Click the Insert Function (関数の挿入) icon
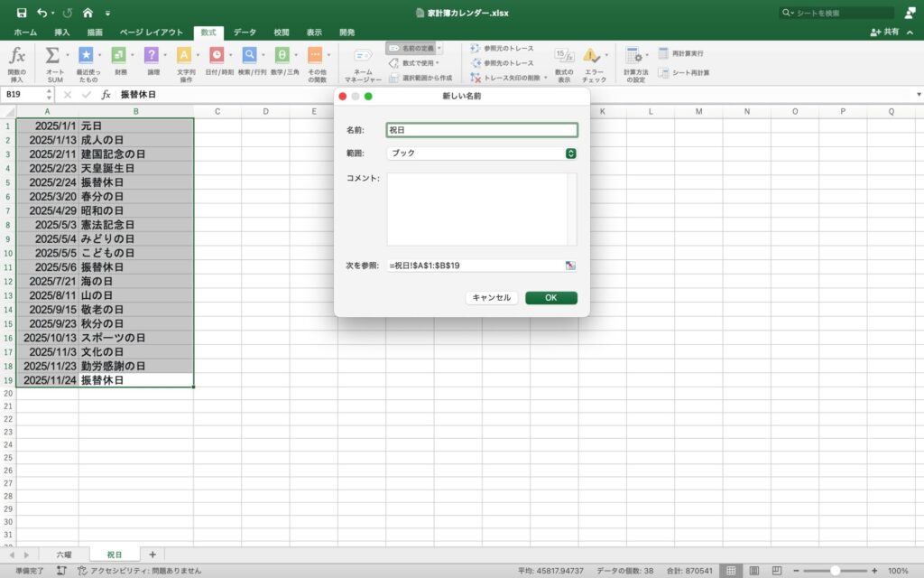The width and height of the screenshot is (924, 578). click(x=17, y=56)
